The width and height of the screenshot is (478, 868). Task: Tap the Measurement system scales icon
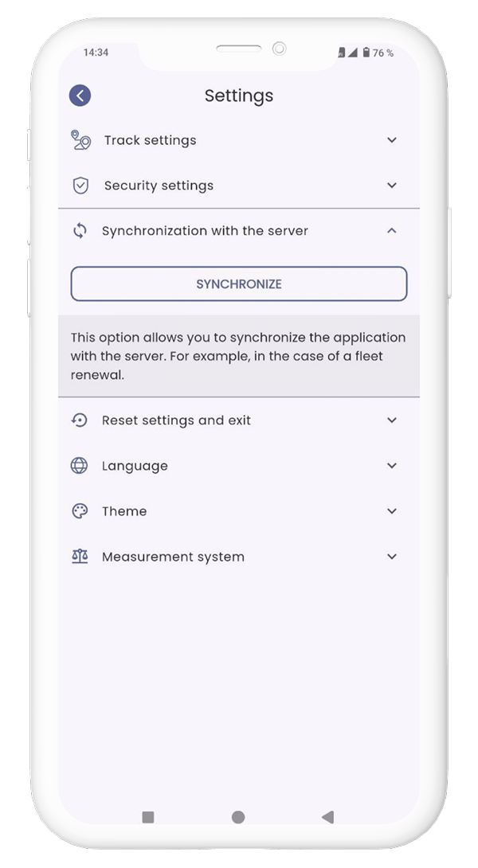[x=80, y=557]
